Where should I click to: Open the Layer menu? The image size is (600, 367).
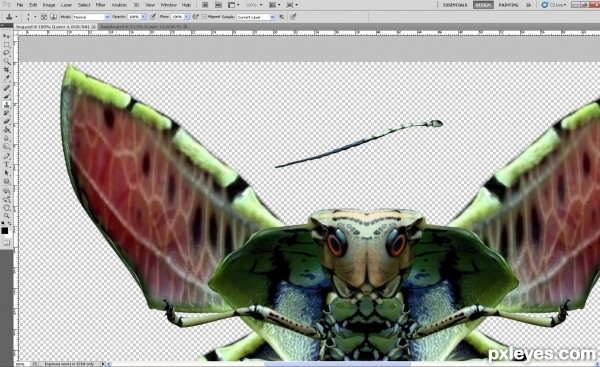66,5
